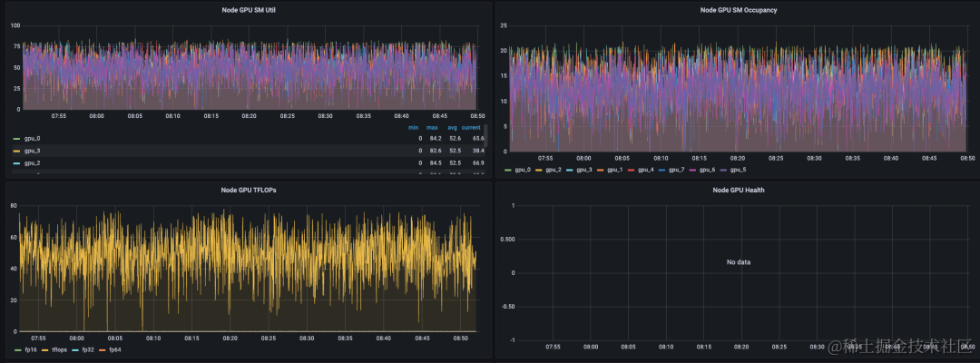Toggle gpu_2 series in SM Util legend table
The height and width of the screenshot is (363, 980).
click(32, 162)
